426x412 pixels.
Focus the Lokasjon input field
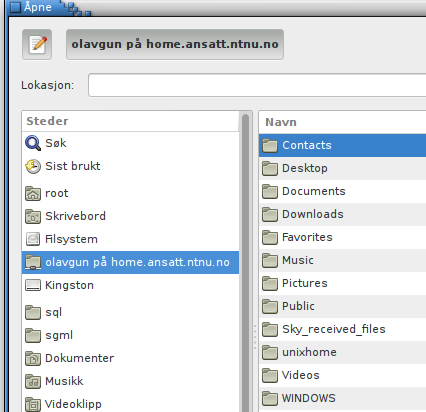(257, 85)
